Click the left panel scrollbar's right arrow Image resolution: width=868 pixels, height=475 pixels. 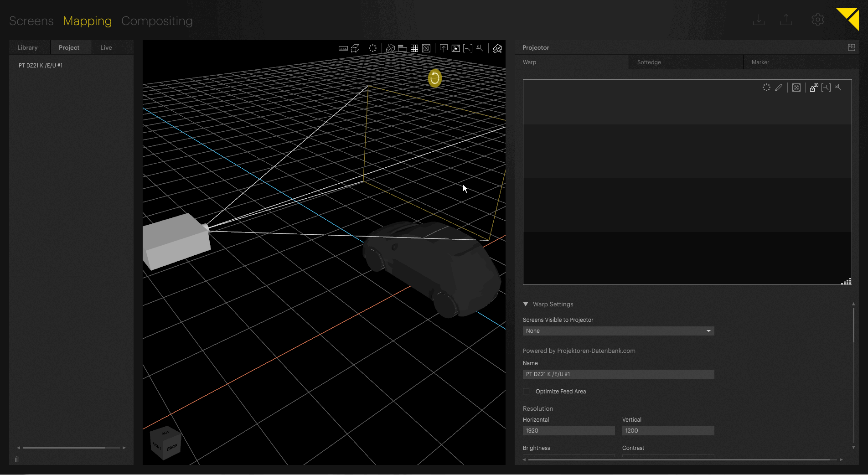(124, 448)
